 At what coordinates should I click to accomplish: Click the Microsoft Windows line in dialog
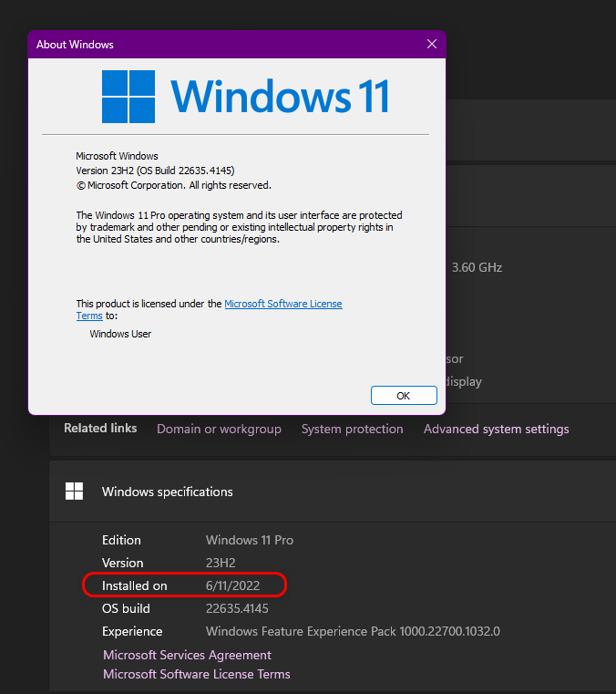[x=117, y=156]
